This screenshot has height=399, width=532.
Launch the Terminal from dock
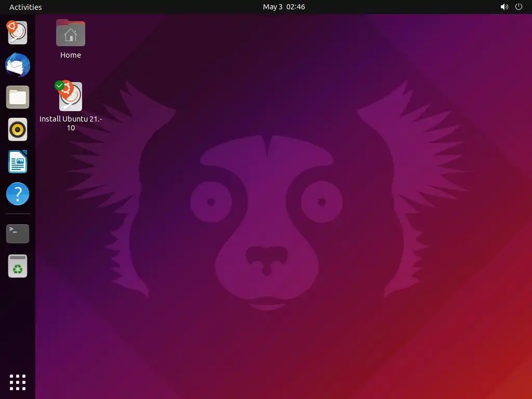18,233
